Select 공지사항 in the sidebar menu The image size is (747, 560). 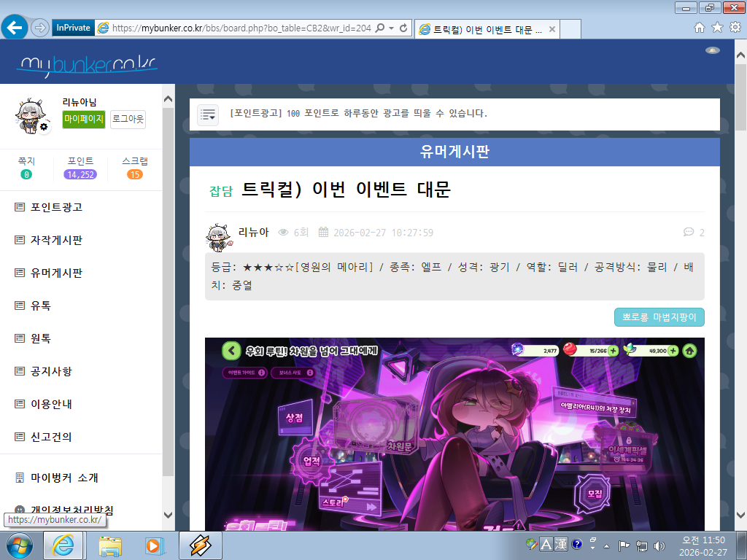click(x=50, y=371)
